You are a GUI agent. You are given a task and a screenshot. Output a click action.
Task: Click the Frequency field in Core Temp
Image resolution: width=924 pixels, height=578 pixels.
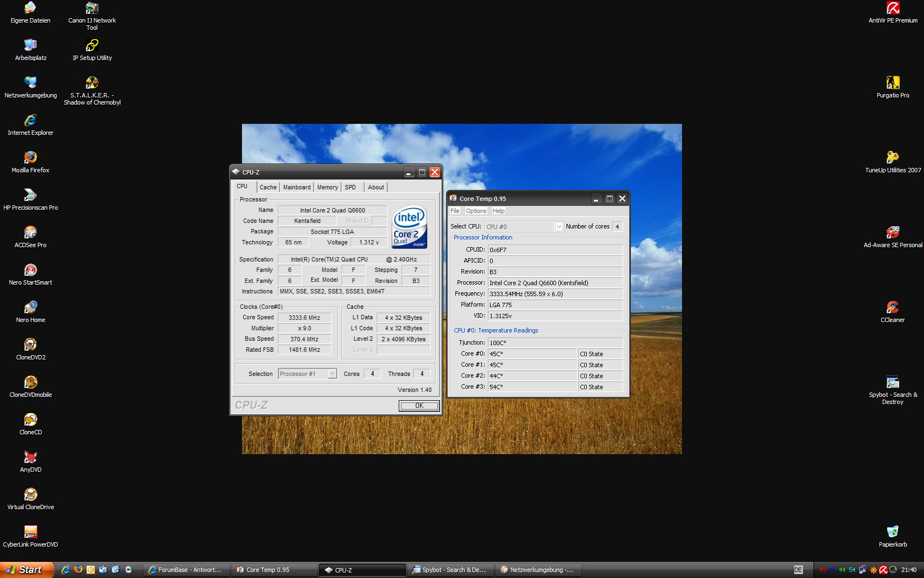(x=555, y=294)
